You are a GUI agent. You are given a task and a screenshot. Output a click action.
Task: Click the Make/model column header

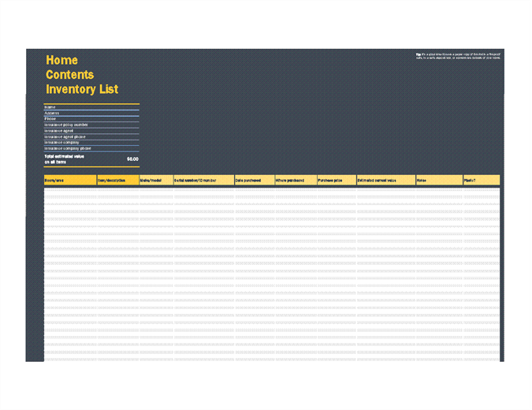click(x=155, y=181)
